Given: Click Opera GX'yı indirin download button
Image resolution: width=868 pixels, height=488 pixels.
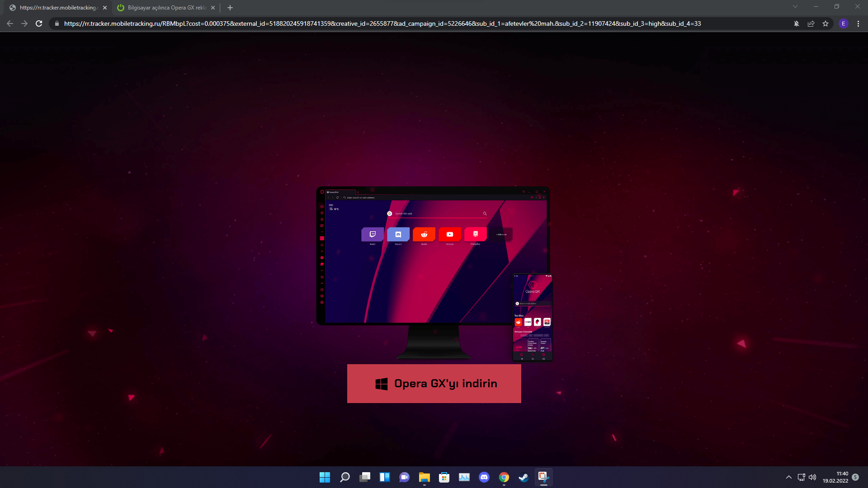Looking at the screenshot, I should pos(434,384).
